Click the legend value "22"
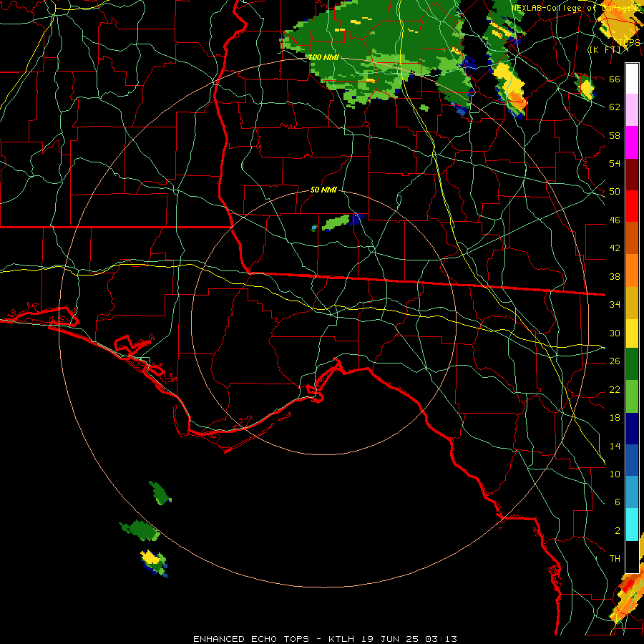The width and height of the screenshot is (644, 644). (x=615, y=389)
